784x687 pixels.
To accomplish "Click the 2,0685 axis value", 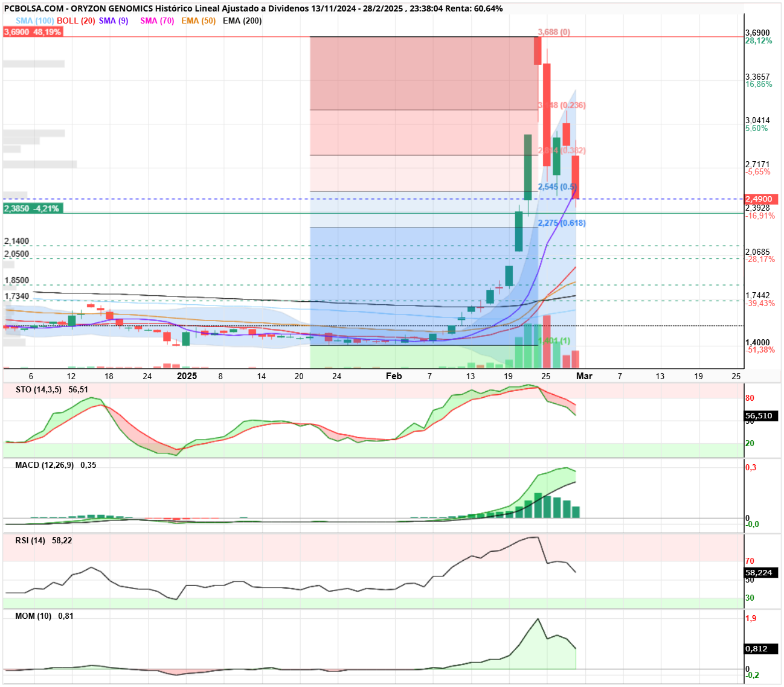I will (757, 252).
